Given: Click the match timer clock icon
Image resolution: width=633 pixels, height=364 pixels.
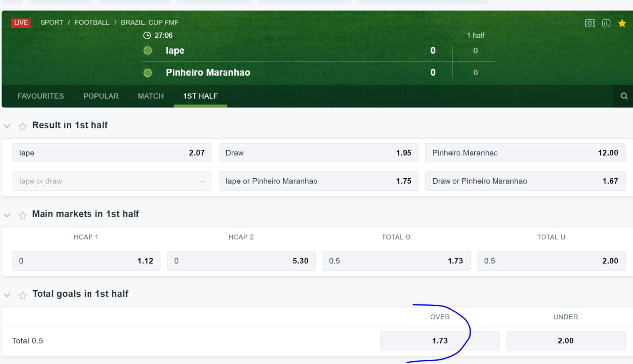Looking at the screenshot, I should (147, 35).
